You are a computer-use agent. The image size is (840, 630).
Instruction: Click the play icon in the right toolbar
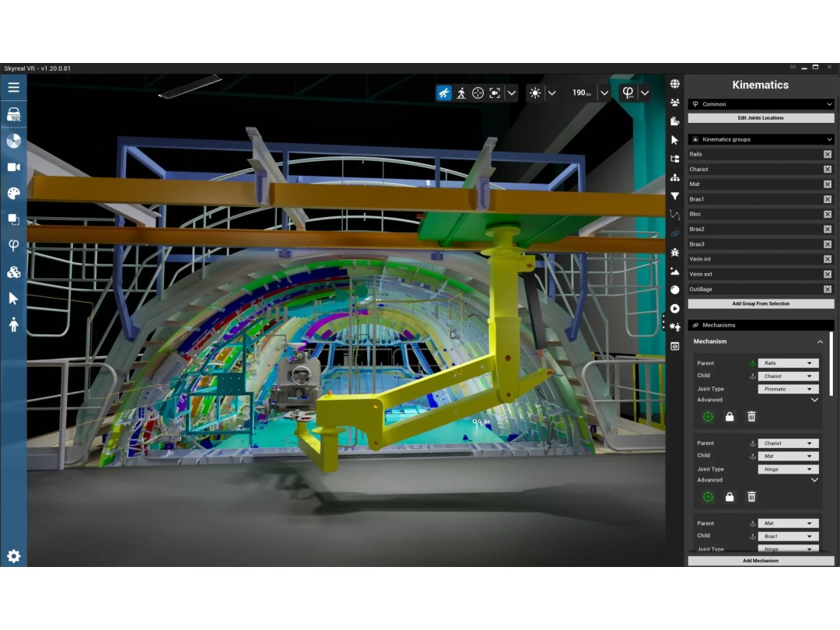(674, 309)
